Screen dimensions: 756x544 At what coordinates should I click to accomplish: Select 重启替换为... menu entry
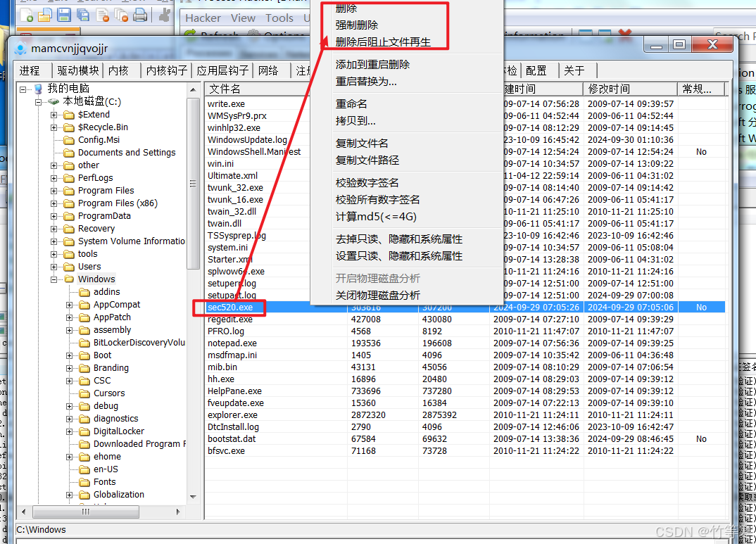pos(366,82)
